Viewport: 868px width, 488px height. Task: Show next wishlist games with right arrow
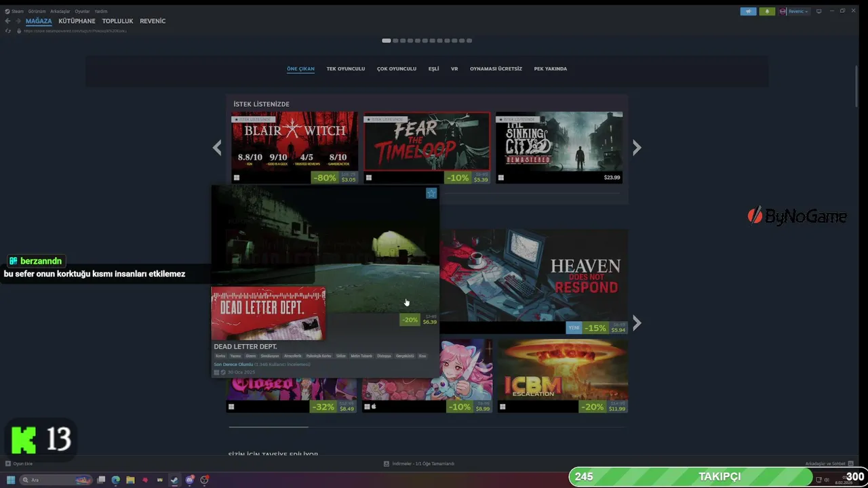coord(637,148)
